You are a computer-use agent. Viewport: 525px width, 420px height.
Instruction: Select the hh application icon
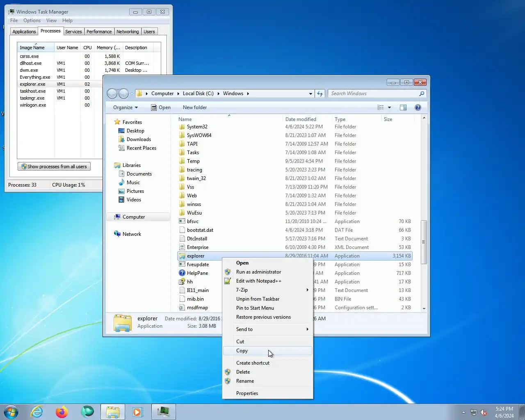click(x=182, y=282)
